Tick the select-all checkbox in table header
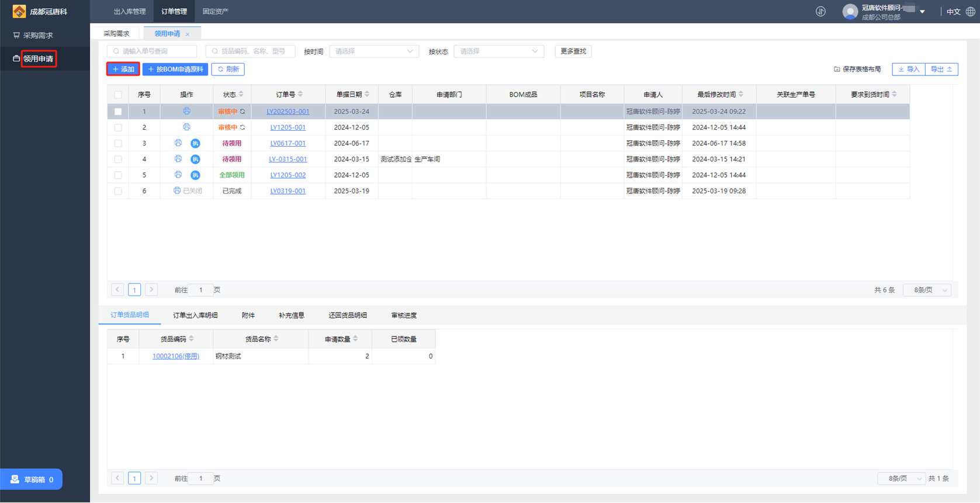980x503 pixels. point(118,95)
